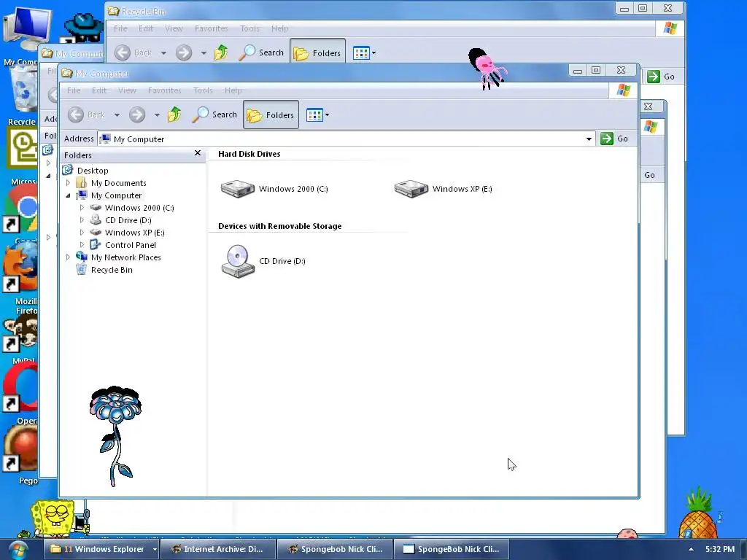The image size is (747, 560).
Task: Click the Start orb on taskbar
Action: 18,550
